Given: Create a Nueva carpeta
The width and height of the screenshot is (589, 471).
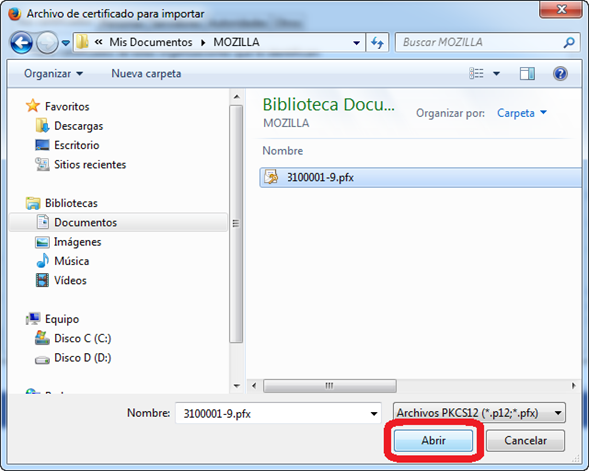Looking at the screenshot, I should [x=146, y=74].
